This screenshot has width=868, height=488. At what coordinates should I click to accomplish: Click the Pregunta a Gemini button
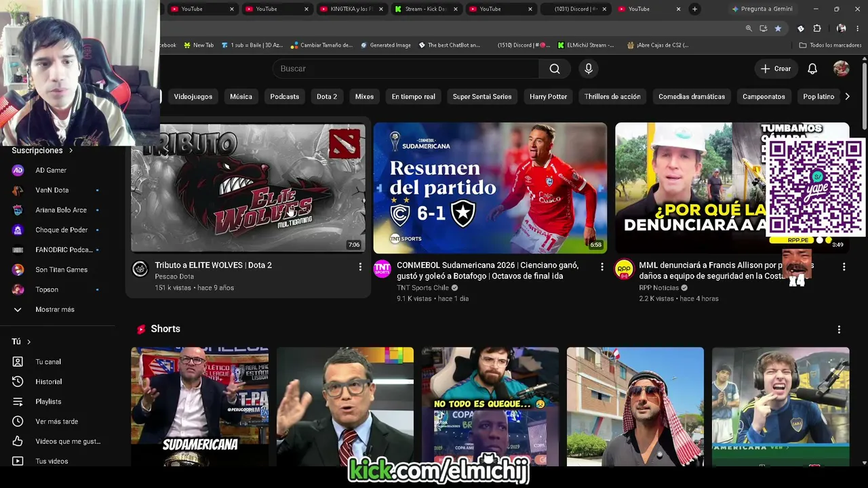761,9
